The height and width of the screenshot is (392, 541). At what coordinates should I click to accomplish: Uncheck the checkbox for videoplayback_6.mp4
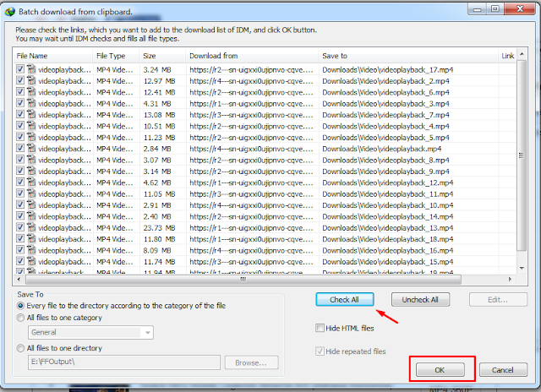coord(21,92)
